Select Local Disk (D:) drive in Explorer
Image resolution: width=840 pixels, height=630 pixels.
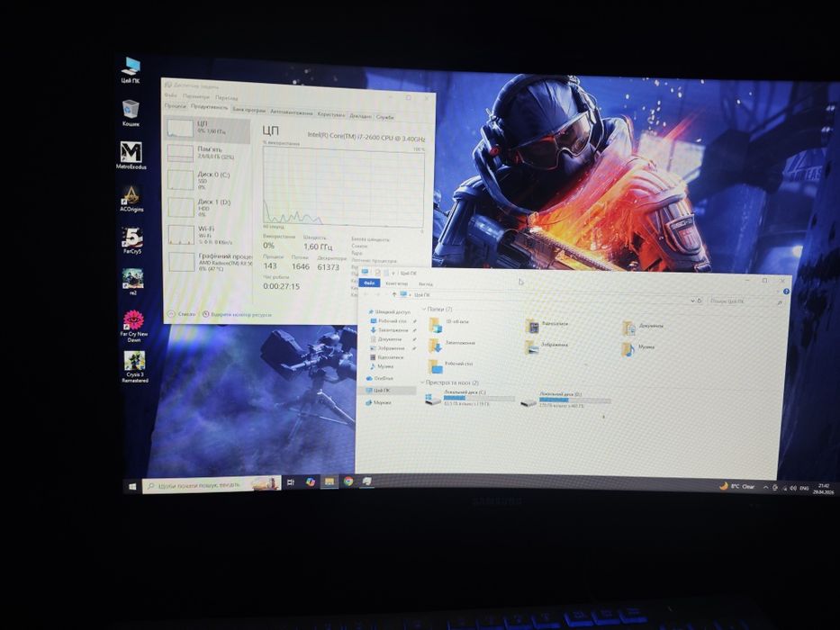point(565,400)
